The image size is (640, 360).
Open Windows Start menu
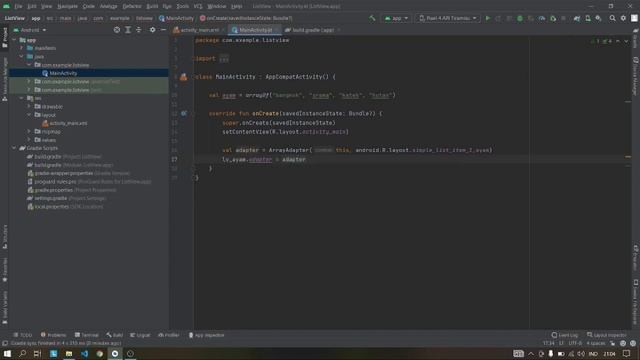coord(7,354)
